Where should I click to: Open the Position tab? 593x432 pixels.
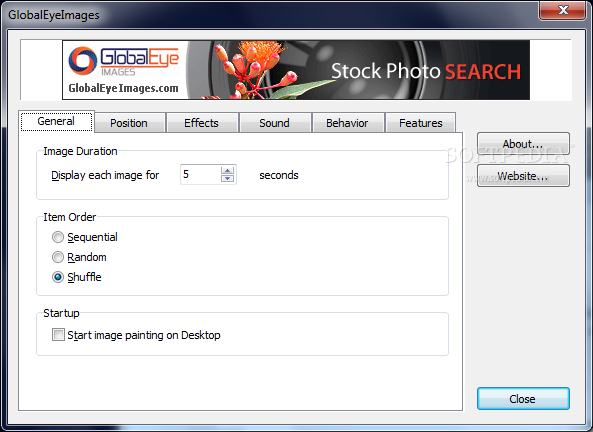(x=129, y=123)
